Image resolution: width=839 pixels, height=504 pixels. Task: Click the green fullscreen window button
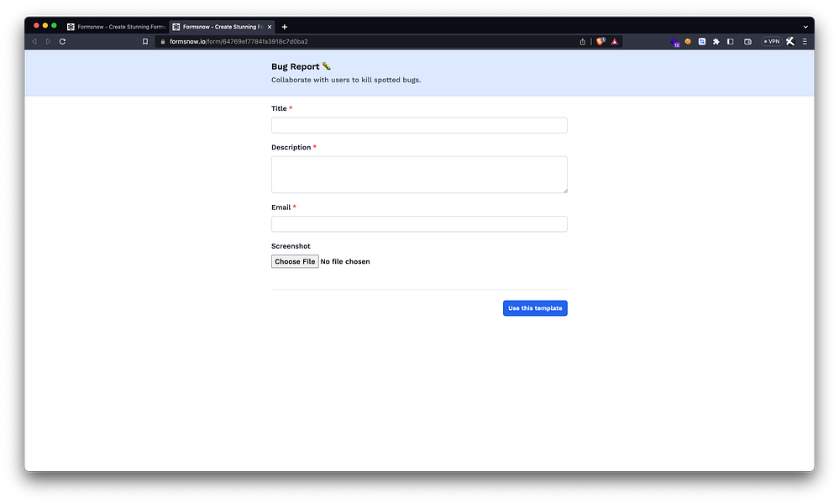pos(54,26)
